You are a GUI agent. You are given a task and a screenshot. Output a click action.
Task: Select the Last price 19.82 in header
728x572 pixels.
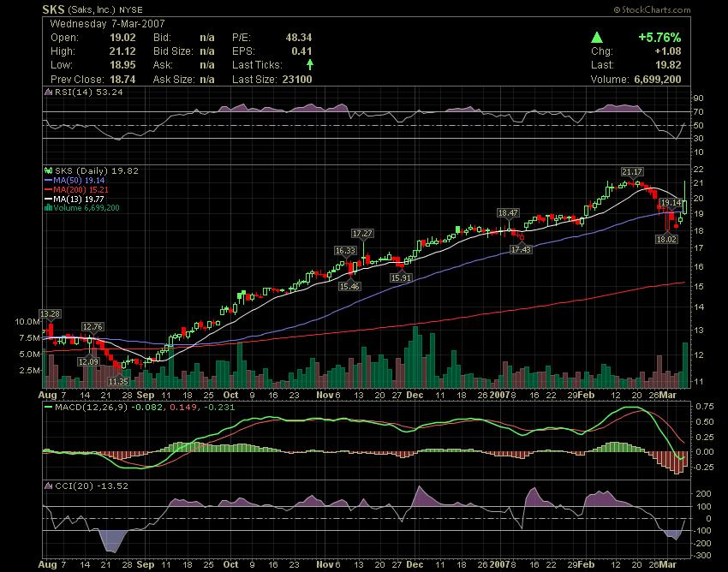click(x=668, y=64)
